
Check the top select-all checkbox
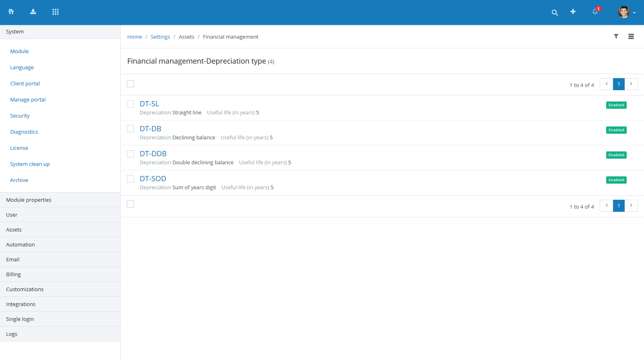point(130,84)
